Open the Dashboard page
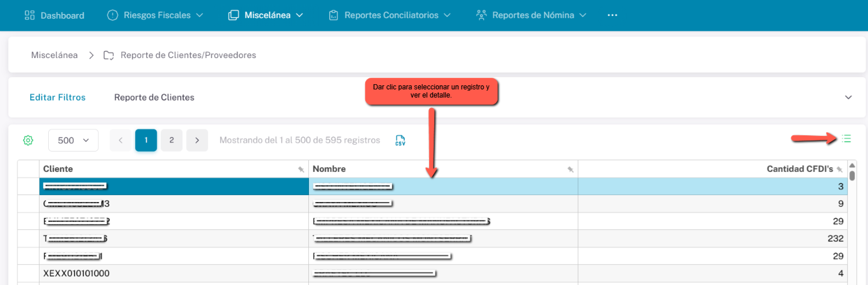 [55, 15]
